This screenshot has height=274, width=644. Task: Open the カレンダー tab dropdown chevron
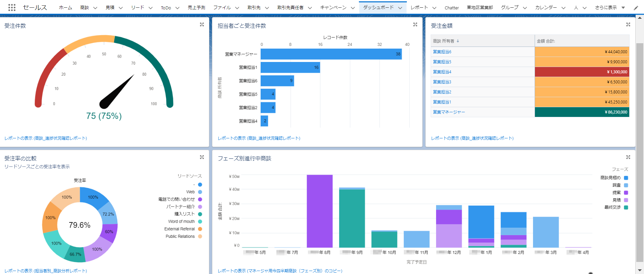click(563, 8)
